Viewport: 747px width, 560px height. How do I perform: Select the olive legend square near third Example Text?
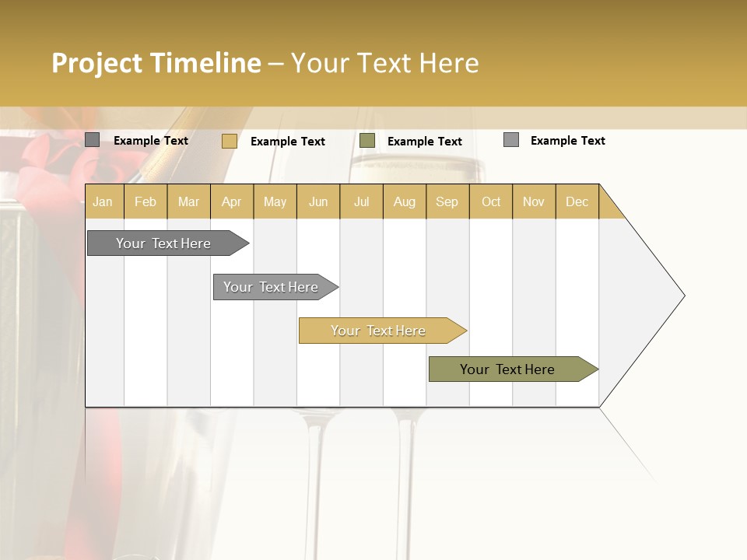366,141
